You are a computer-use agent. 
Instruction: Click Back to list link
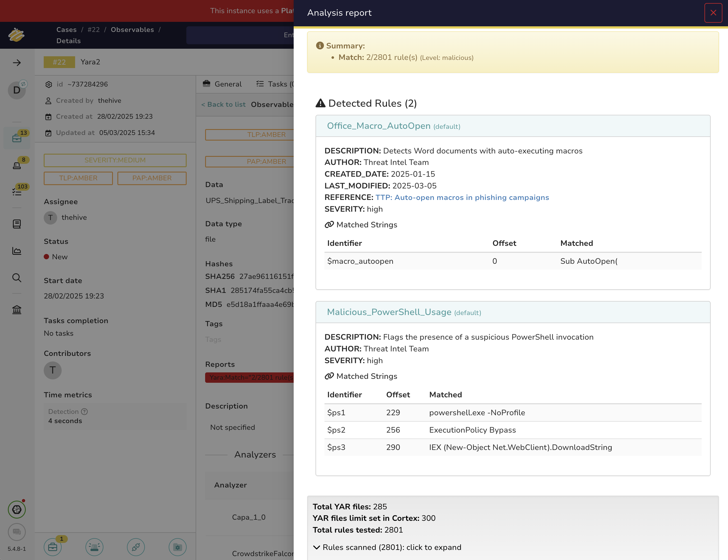(x=223, y=104)
